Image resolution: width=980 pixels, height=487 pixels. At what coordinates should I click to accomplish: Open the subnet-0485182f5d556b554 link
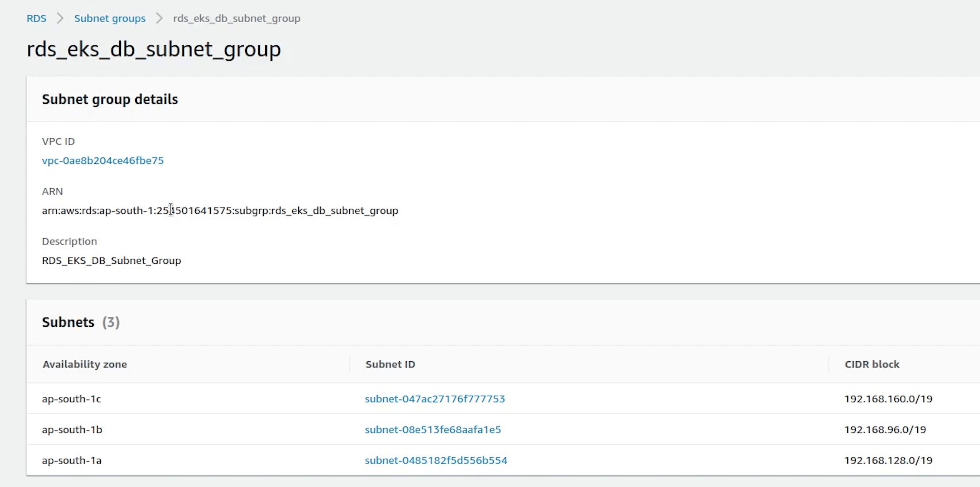coord(436,460)
